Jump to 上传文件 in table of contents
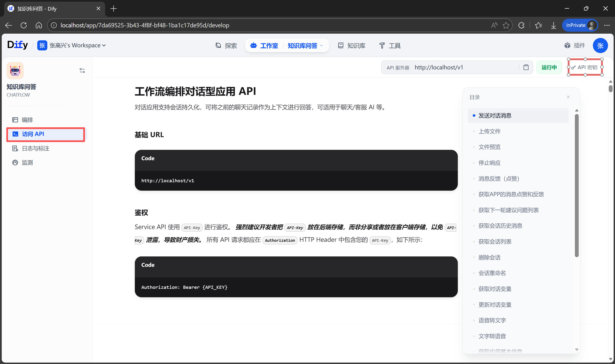Image resolution: width=615 pixels, height=364 pixels. click(x=489, y=132)
